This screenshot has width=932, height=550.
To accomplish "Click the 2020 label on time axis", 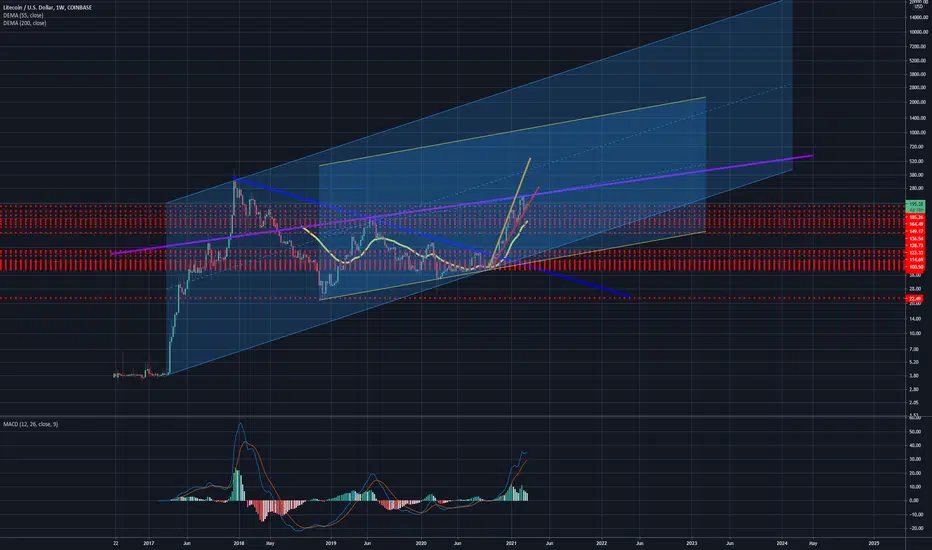I will pyautogui.click(x=421, y=543).
